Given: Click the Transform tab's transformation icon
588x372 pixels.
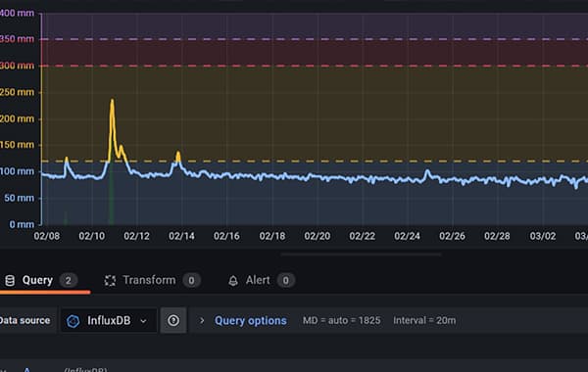Looking at the screenshot, I should click(x=110, y=280).
